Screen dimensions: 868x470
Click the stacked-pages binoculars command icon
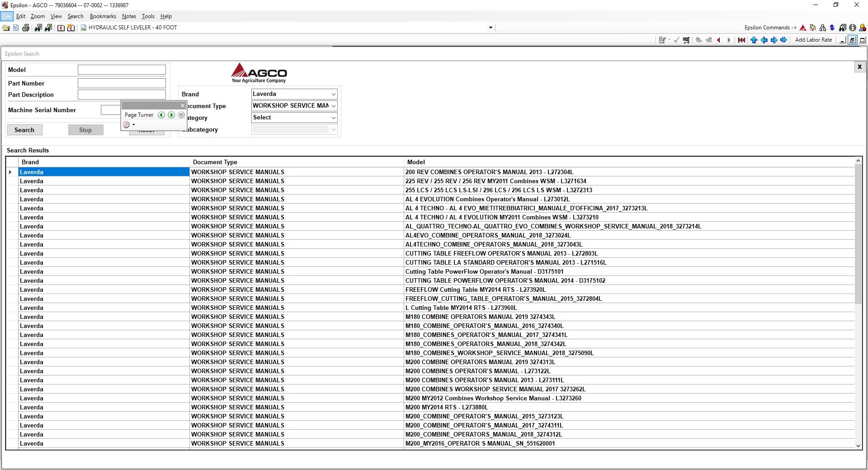click(x=842, y=28)
